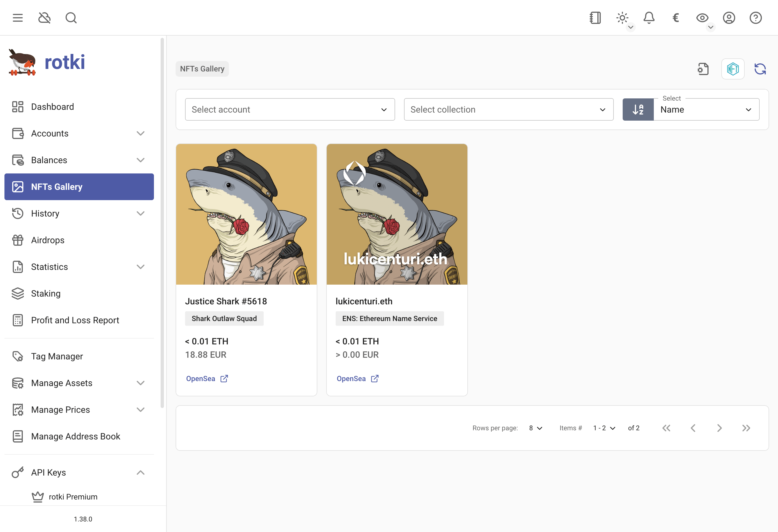Refresh the NFTs gallery
The image size is (778, 532).
760,69
